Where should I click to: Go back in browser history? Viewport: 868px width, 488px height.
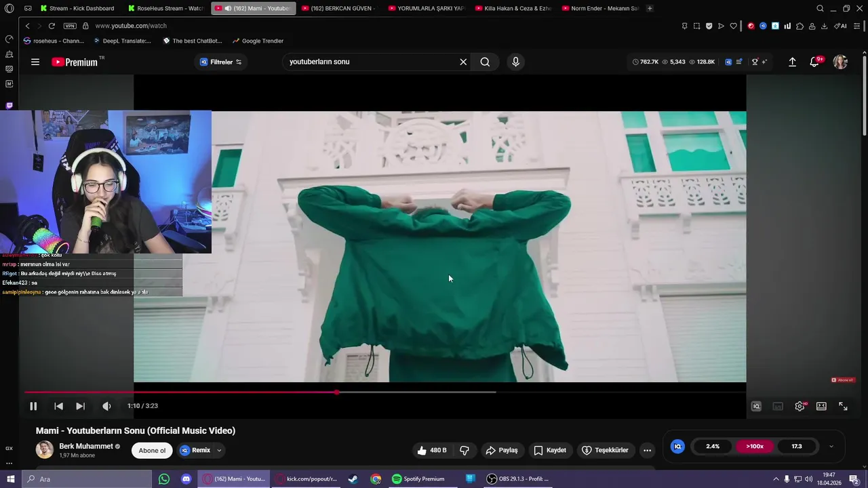click(27, 26)
